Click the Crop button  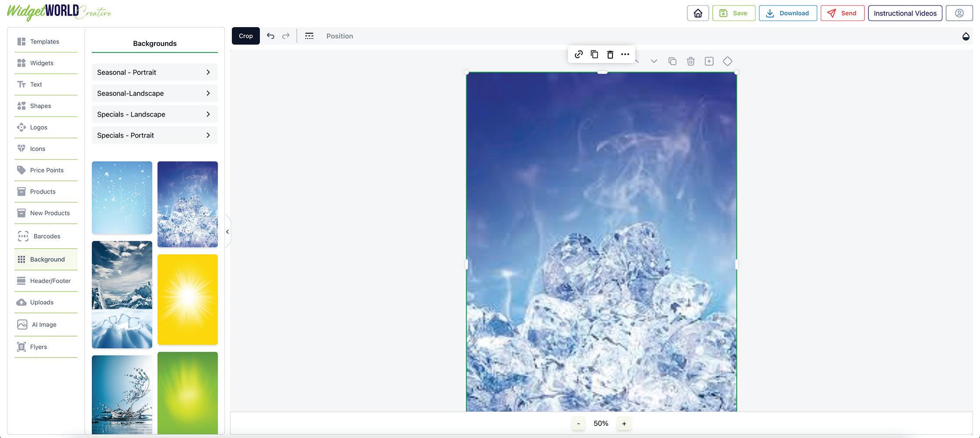(x=246, y=36)
